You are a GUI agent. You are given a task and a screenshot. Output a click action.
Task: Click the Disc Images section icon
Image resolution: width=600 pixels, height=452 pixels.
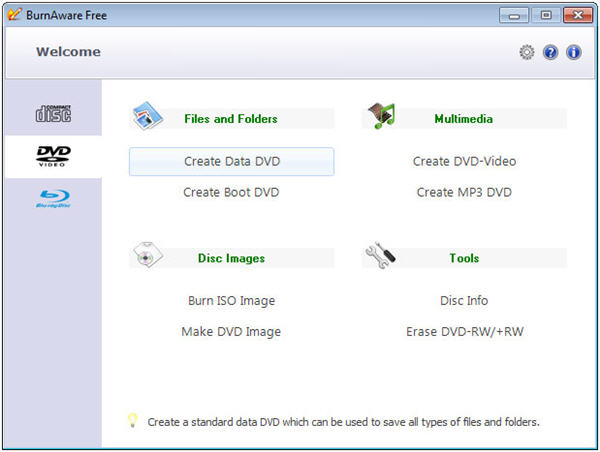coord(147,257)
